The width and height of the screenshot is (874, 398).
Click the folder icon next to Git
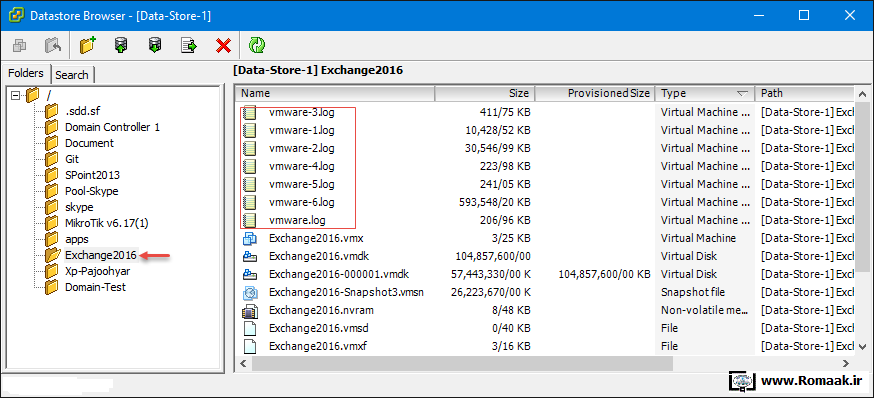tap(52, 159)
